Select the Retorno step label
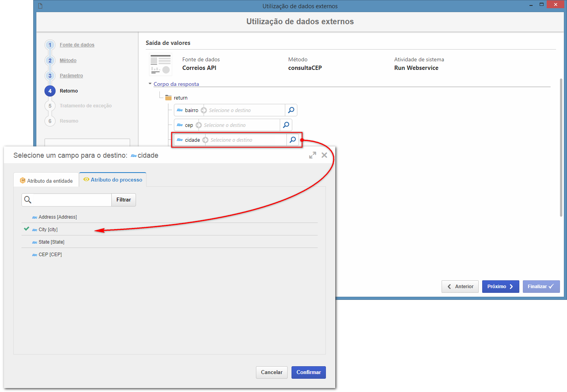Screen dimensions: 567x392 (69, 91)
